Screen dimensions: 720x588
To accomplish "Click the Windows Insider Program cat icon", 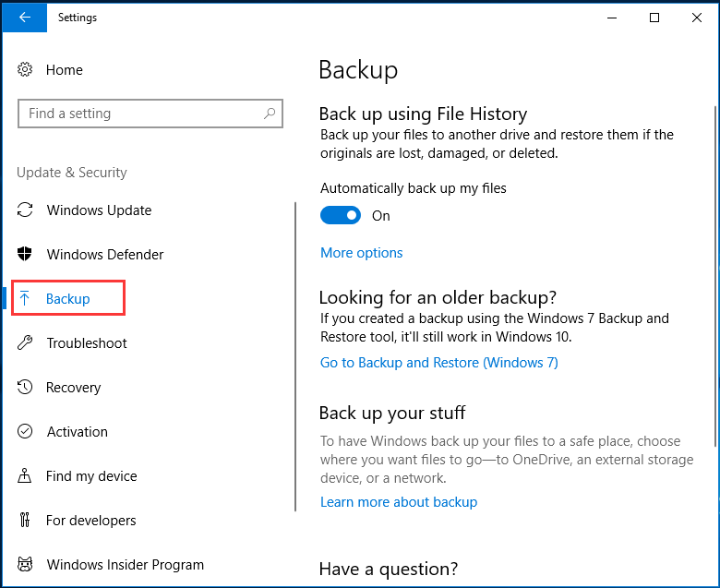I will coord(25,564).
